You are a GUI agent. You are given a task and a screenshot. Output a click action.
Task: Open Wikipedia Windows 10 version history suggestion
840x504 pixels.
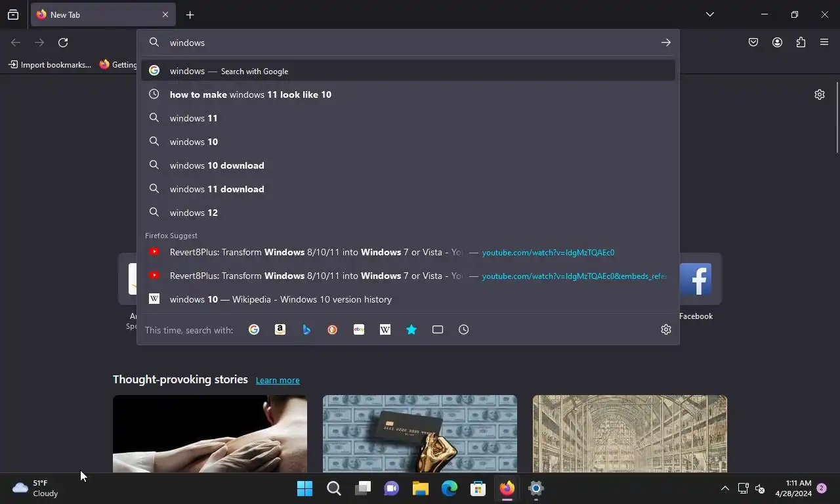[x=408, y=299]
